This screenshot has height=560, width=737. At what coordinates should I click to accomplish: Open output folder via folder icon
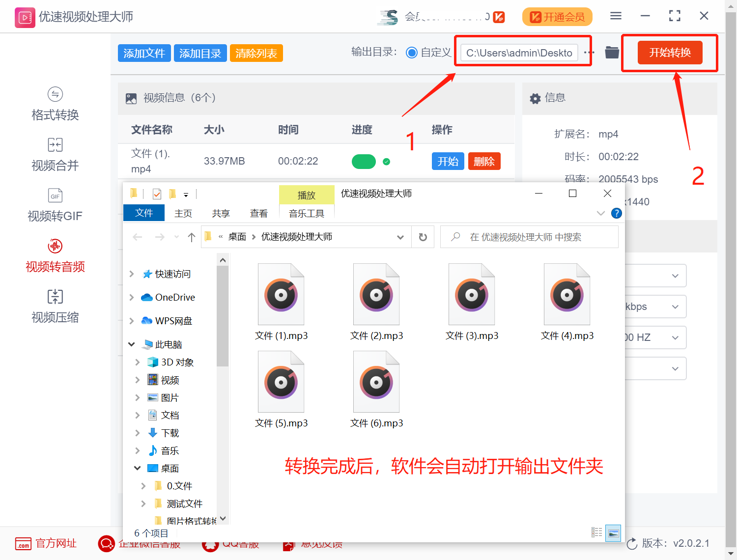[x=612, y=52]
